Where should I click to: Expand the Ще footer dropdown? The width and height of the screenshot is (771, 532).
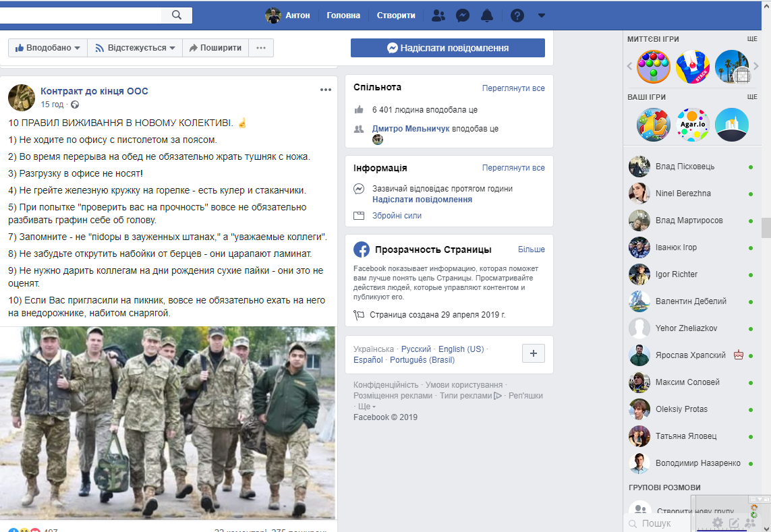coord(367,406)
